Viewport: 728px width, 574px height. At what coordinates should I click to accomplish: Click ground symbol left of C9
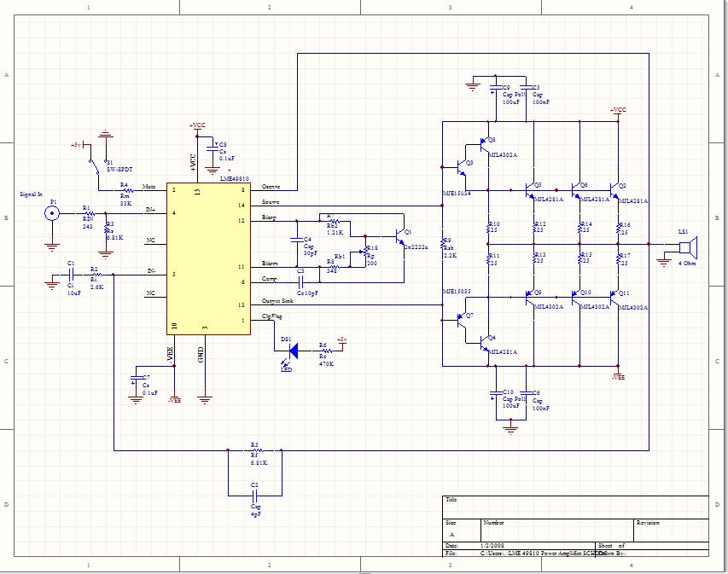click(x=473, y=86)
